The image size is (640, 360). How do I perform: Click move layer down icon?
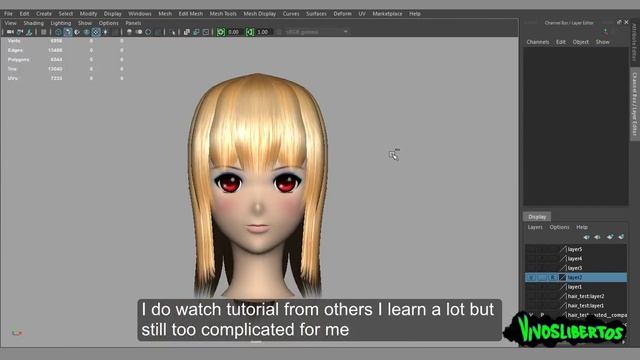(x=598, y=237)
